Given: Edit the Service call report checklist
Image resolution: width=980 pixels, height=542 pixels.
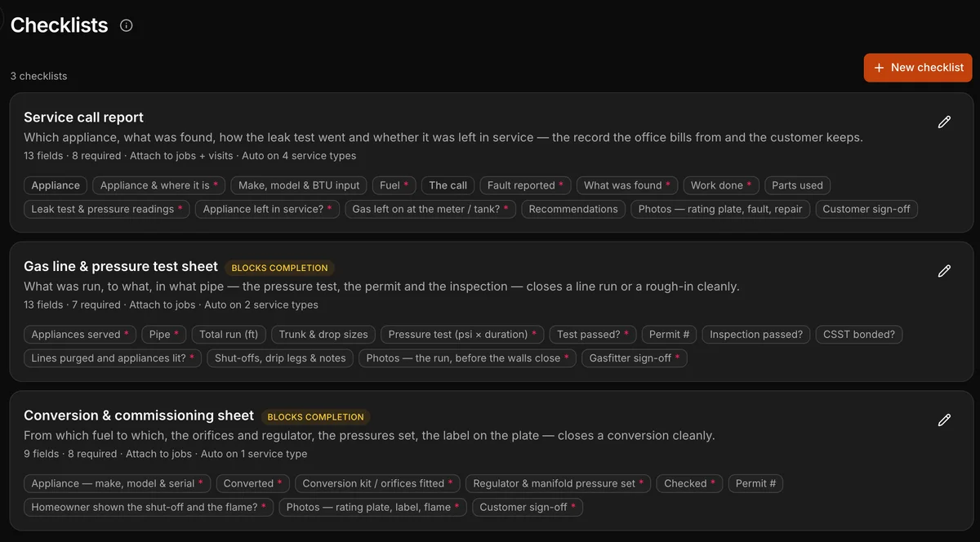Looking at the screenshot, I should pyautogui.click(x=944, y=122).
